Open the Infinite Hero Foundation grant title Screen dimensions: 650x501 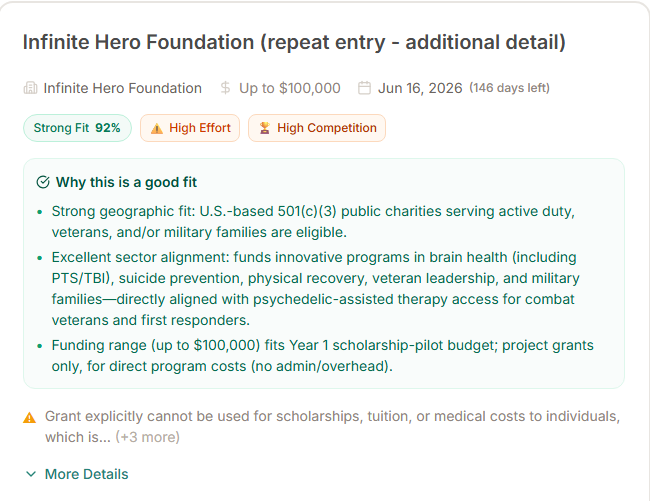pos(294,43)
